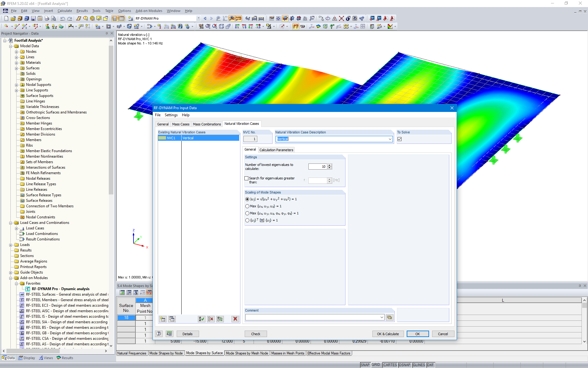Uncheck the To Solve checkbox

(x=399, y=139)
